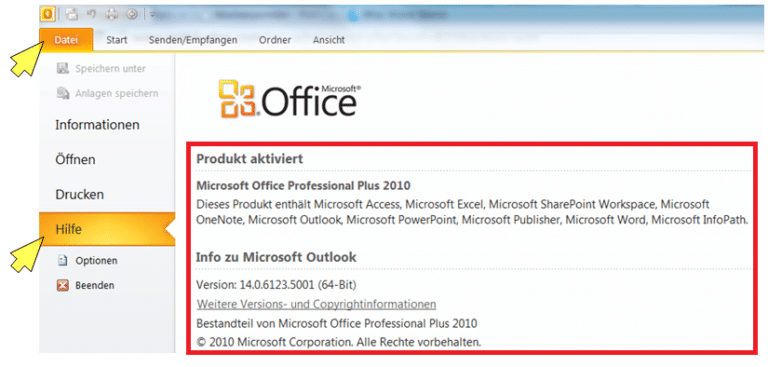Select Informationen in the backstage menu

(x=97, y=125)
